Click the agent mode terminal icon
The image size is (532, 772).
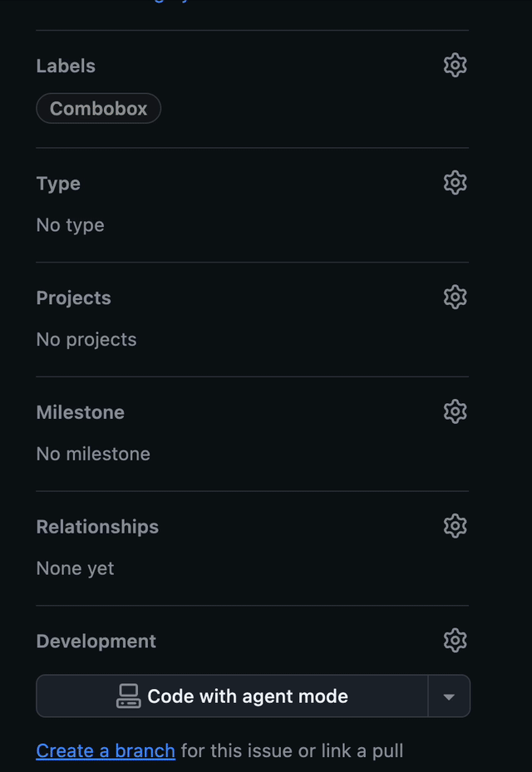coord(127,696)
